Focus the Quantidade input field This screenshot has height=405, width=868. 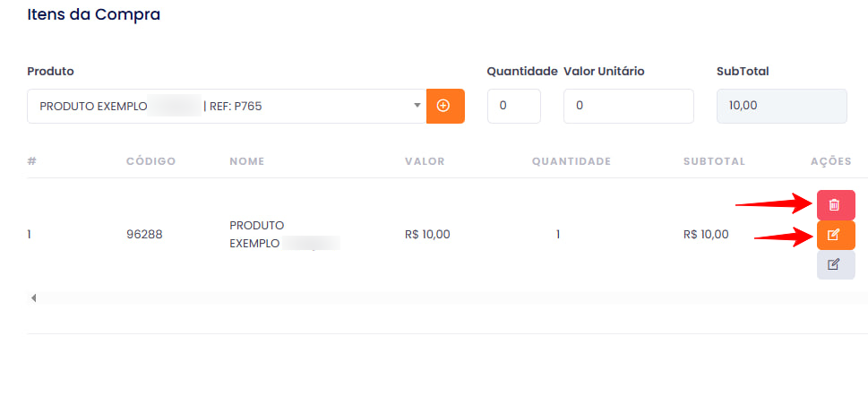pos(513,106)
